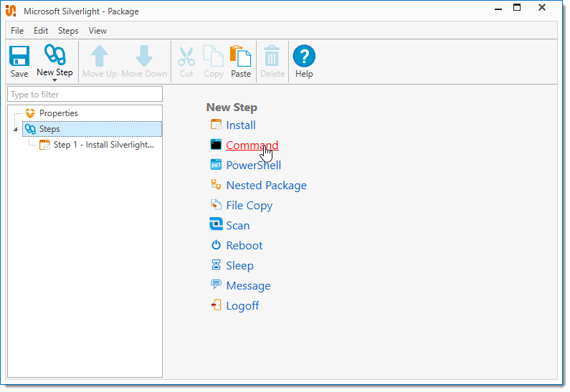Click the Sleep hourglass icon
Viewport: 570px width, 392px height.
point(216,265)
